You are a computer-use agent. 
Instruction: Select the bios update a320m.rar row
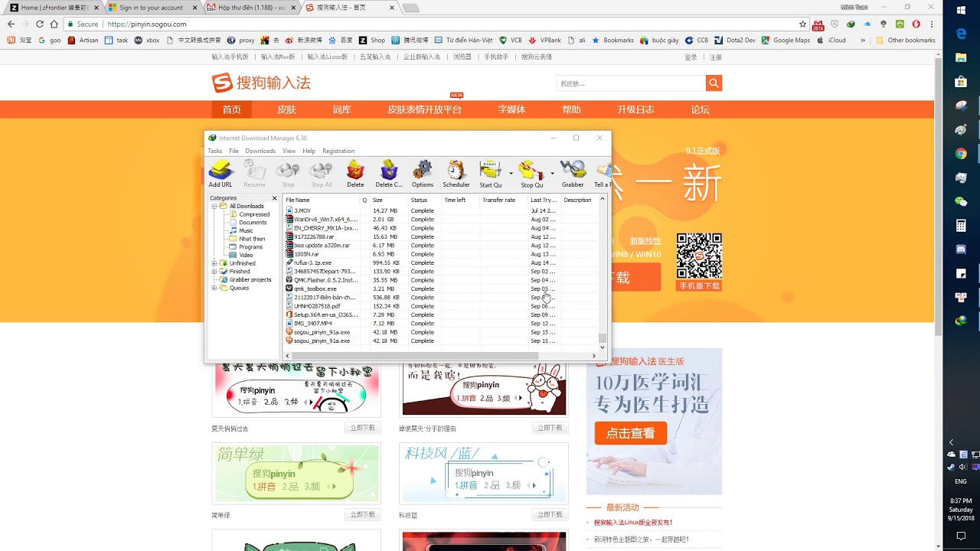(440, 246)
